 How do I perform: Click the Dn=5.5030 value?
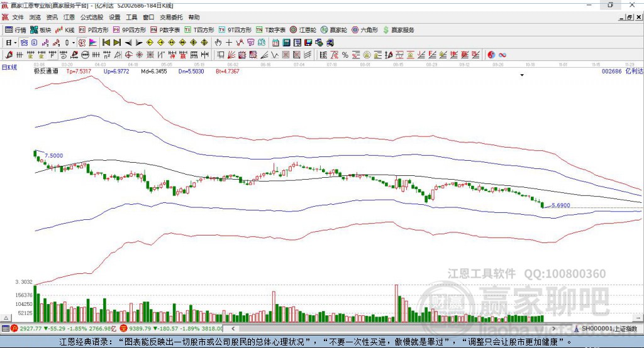191,72
